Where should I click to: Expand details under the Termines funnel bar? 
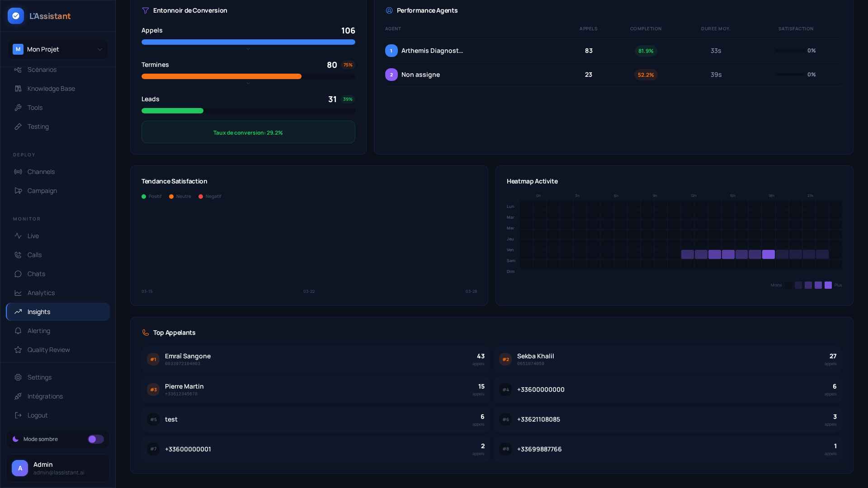coord(248,83)
